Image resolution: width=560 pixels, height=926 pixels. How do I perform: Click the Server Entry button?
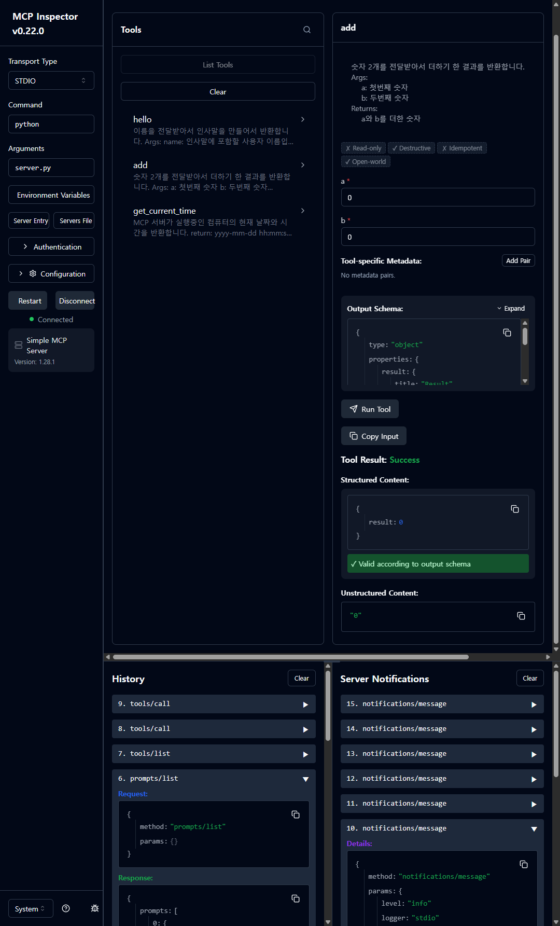(x=29, y=220)
